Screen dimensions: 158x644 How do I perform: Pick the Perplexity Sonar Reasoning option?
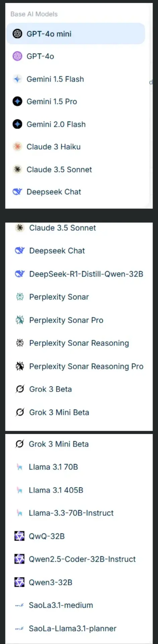click(79, 343)
